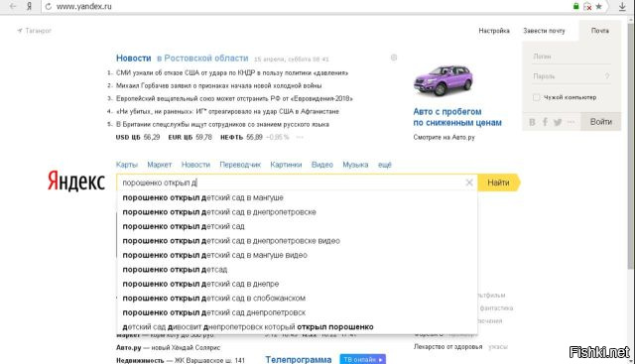Clear search text with the X icon
The width and height of the screenshot is (635, 364).
[x=469, y=182]
